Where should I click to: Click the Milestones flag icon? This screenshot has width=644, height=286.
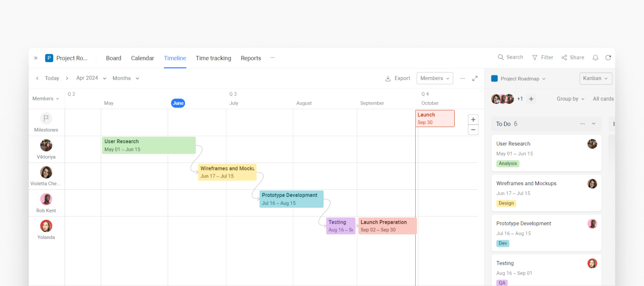[x=46, y=119]
